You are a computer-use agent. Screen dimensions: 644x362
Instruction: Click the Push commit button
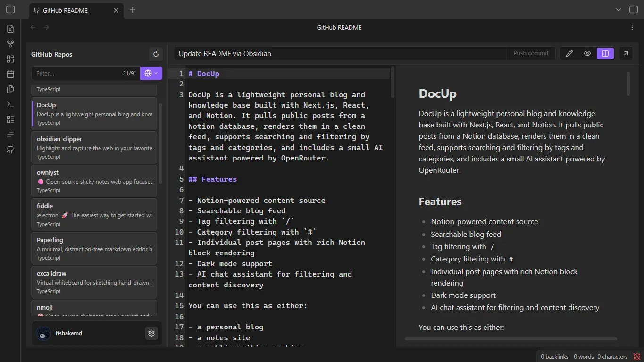coord(531,53)
